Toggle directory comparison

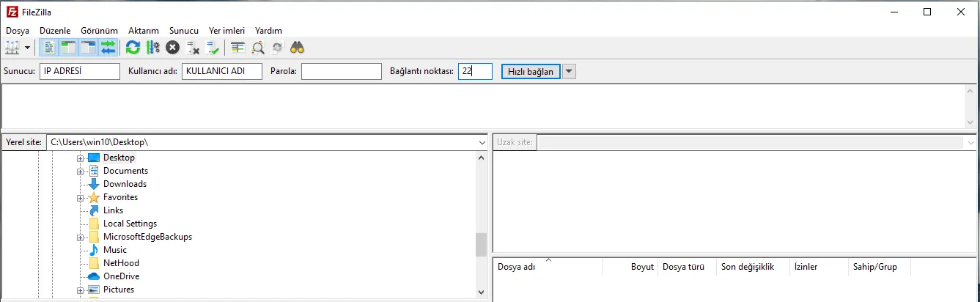(257, 48)
